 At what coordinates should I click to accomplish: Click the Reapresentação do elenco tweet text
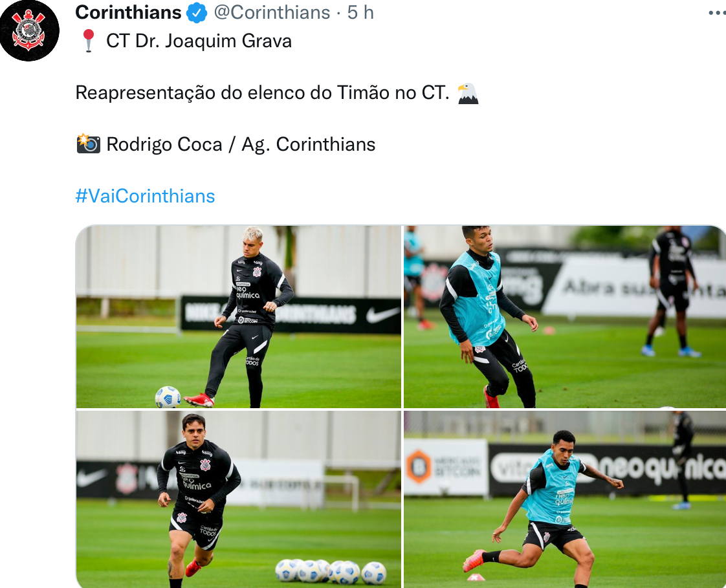(x=263, y=93)
